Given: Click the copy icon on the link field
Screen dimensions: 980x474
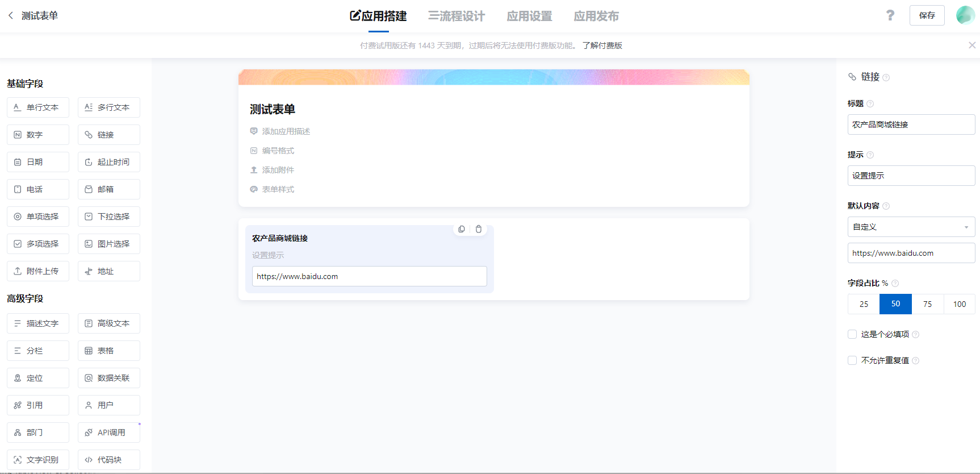Looking at the screenshot, I should click(462, 229).
